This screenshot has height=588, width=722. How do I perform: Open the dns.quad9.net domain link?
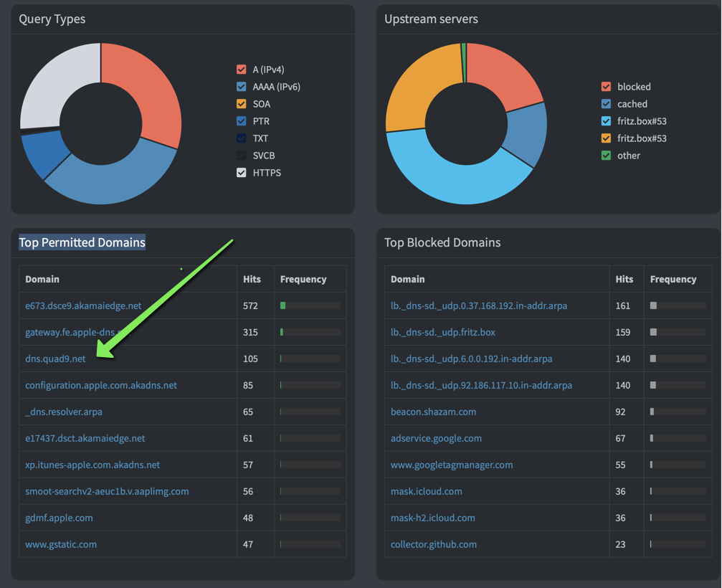click(54, 359)
